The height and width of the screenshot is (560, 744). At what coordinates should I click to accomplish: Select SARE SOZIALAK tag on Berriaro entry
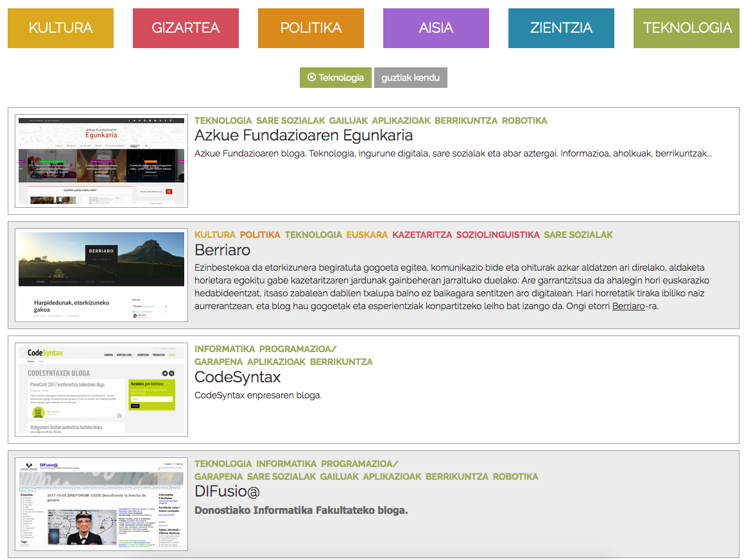click(578, 235)
